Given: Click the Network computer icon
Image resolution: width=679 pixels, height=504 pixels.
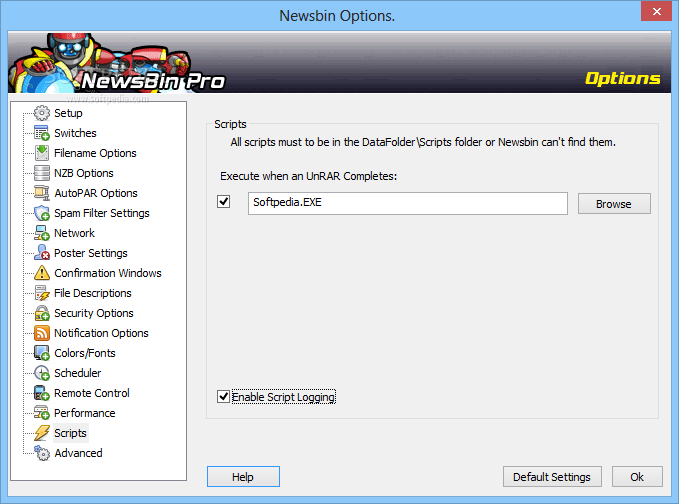Looking at the screenshot, I should coord(42,233).
